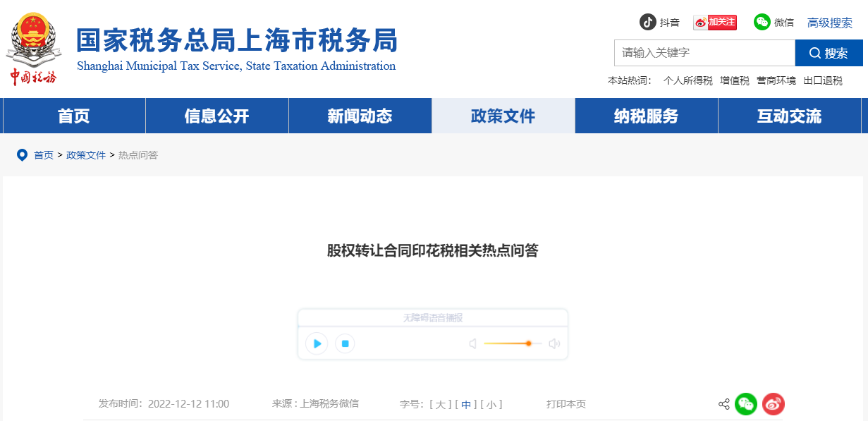The height and width of the screenshot is (421, 868).
Task: Share via the red Weibo circle icon
Action: pos(774,404)
